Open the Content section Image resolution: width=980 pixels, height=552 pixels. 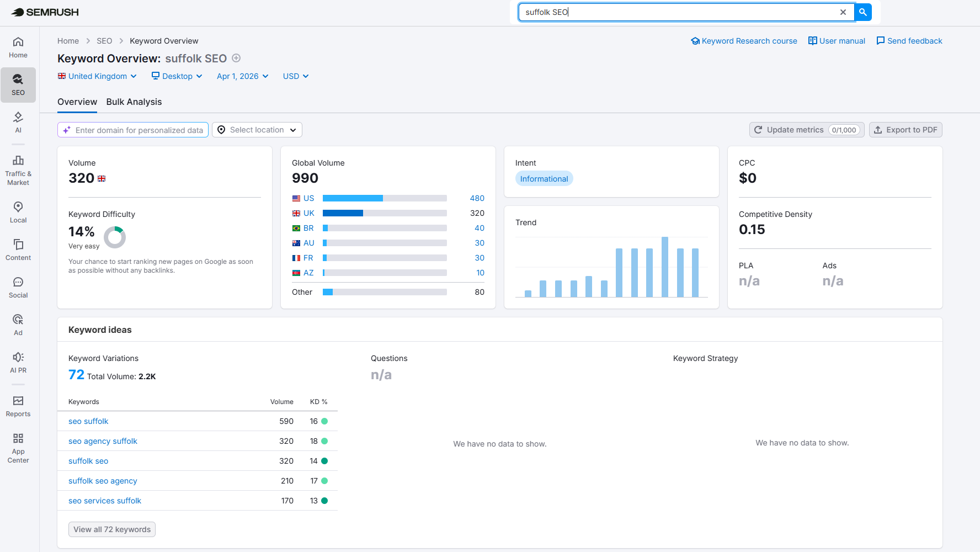click(18, 250)
